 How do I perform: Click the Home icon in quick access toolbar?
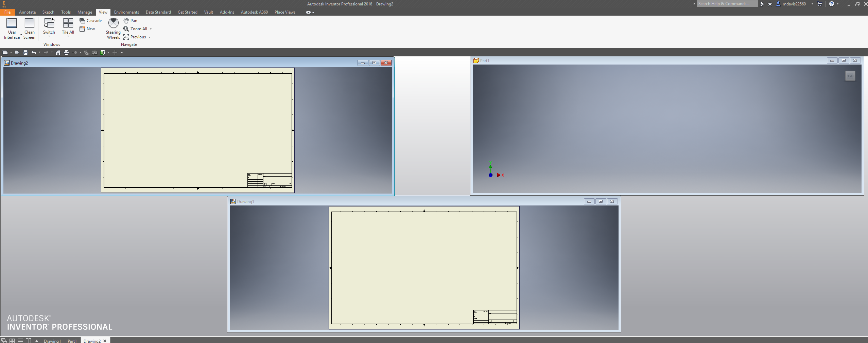(x=58, y=52)
